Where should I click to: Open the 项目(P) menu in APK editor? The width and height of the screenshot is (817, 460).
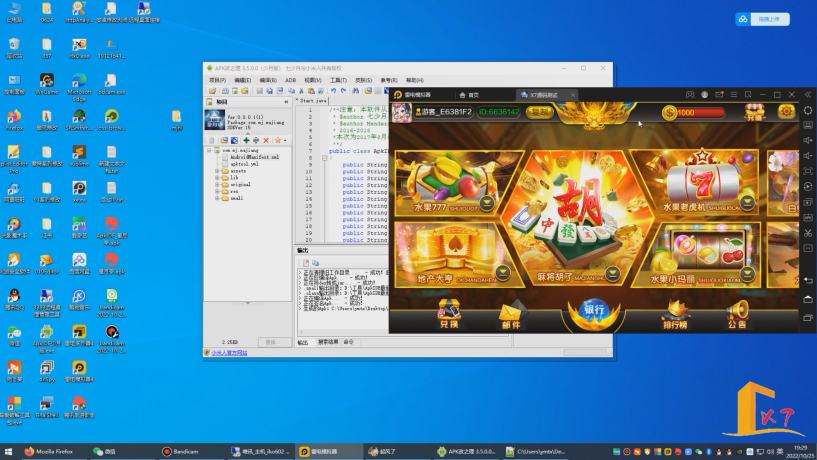point(217,80)
